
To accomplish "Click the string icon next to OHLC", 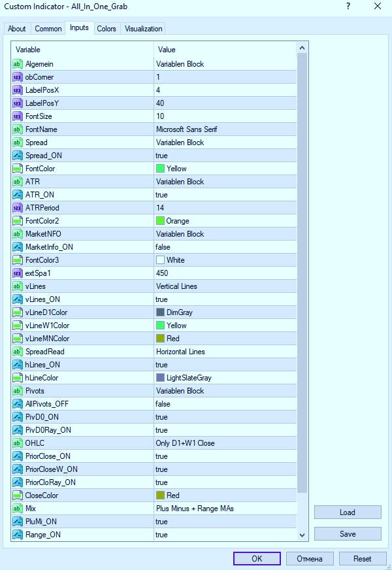I will [x=18, y=443].
